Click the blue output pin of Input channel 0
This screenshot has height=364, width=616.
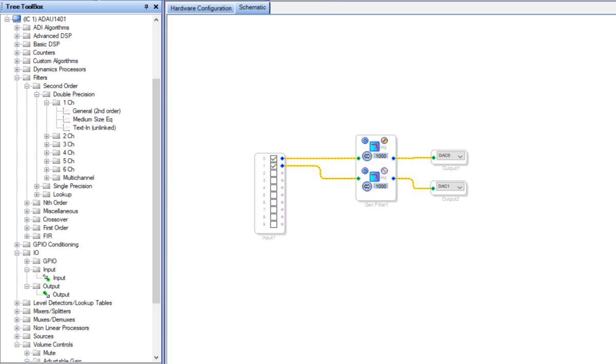(x=282, y=158)
